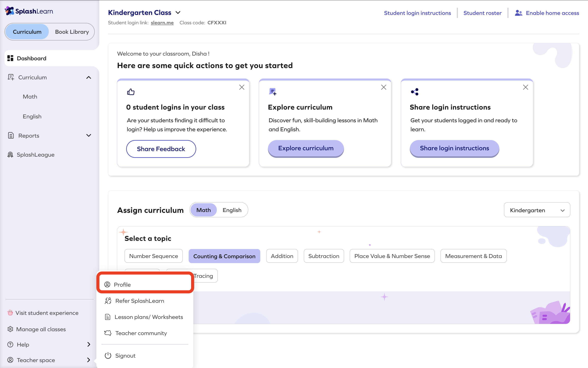Switch to Book Library mode
Image resolution: width=588 pixels, height=368 pixels.
coord(72,32)
